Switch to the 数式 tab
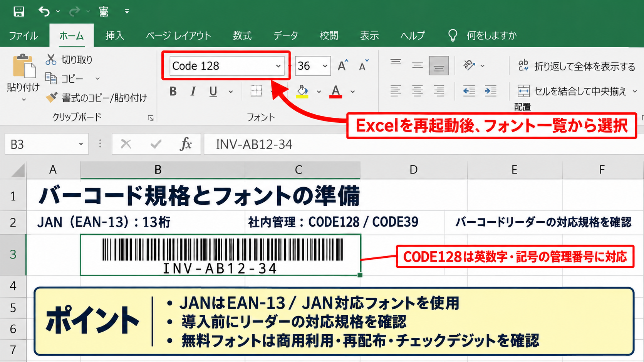644x362 pixels. (x=242, y=36)
